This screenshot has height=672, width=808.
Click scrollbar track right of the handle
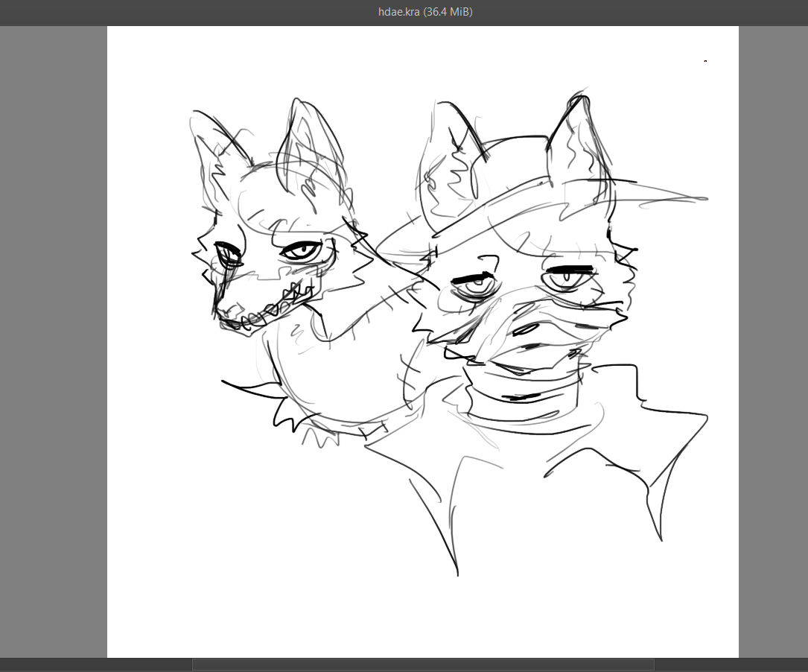[730, 664]
